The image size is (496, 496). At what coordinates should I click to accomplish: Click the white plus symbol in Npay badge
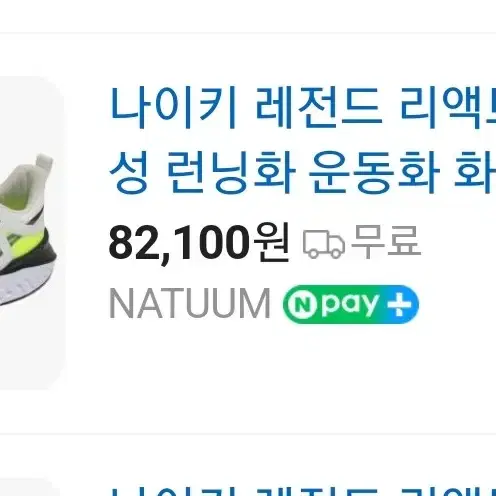[x=399, y=304]
